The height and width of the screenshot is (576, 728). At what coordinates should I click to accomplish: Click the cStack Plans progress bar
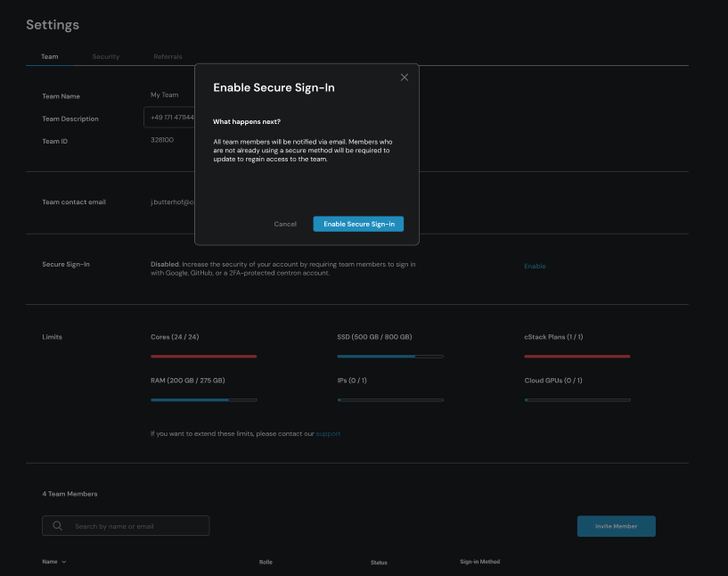577,357
